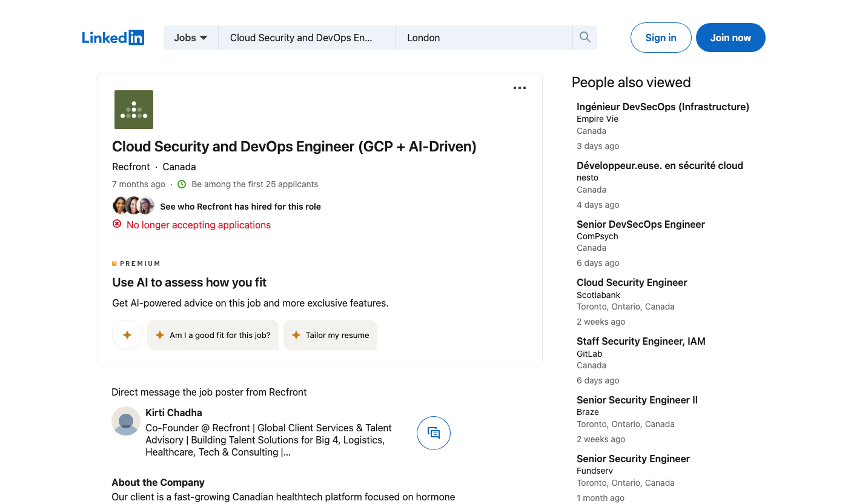Open Développeur.euse. en sécurité cloud job
Image resolution: width=848 pixels, height=504 pixels.
(x=660, y=165)
